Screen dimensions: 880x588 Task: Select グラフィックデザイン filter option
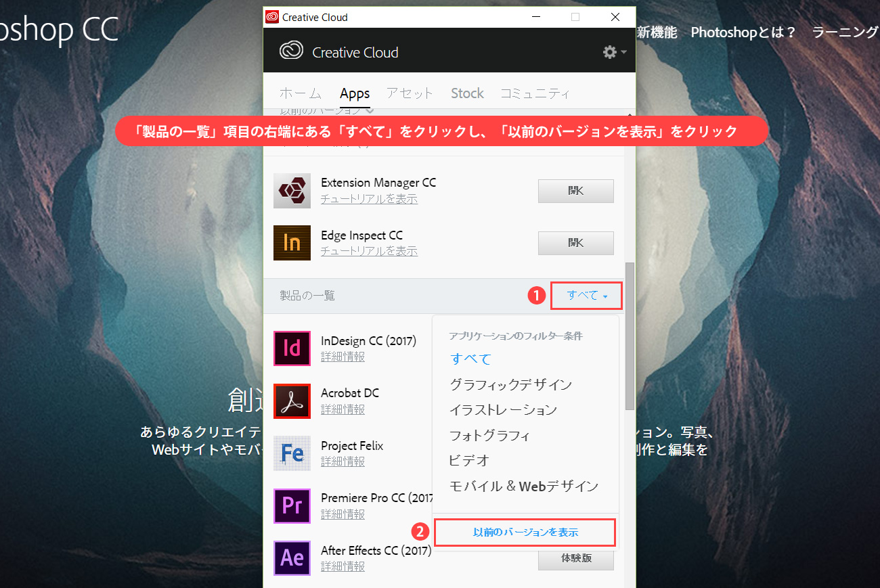coord(510,384)
